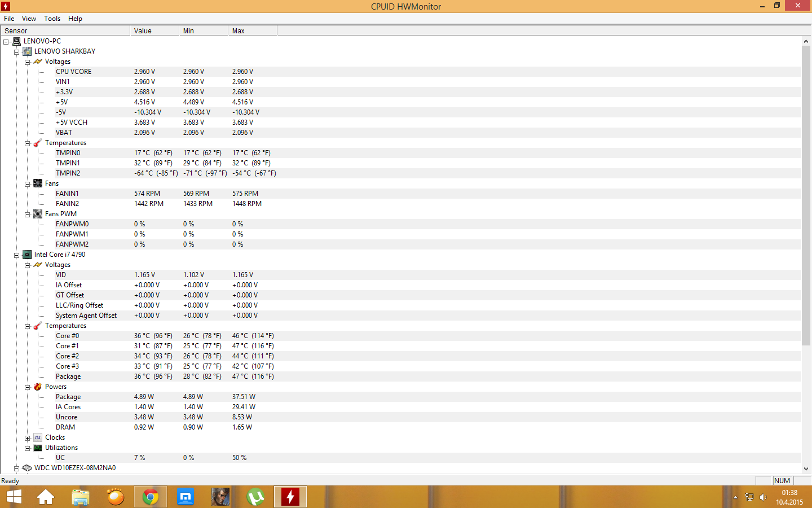Open the File menu
This screenshot has width=812, height=508.
(x=9, y=19)
